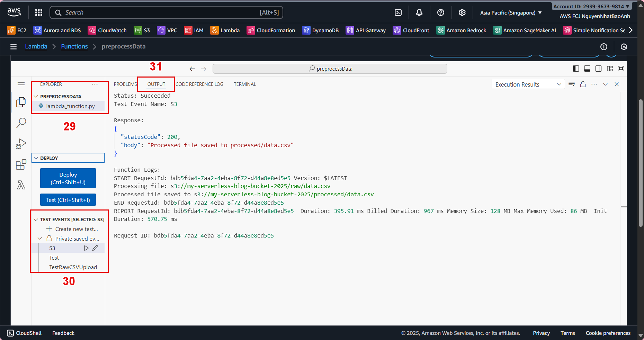
Task: Open the notifications bell
Action: [419, 12]
